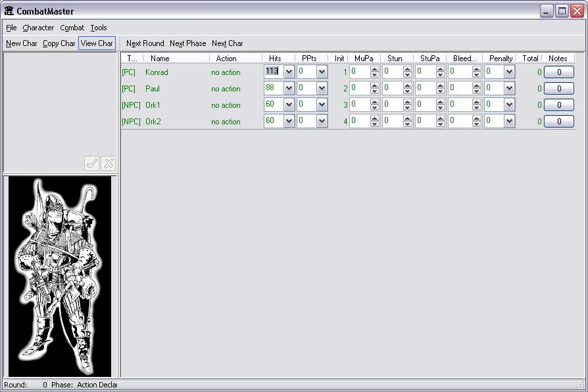Viewport: 588px width, 392px height.
Task: Click Copy Char in the toolbar
Action: point(59,43)
